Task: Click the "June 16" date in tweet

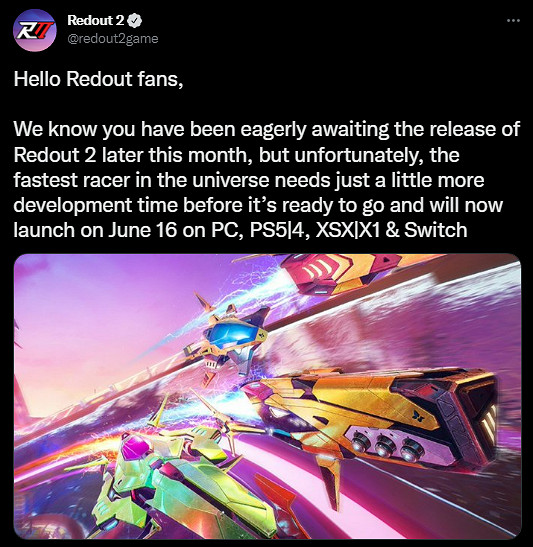Action: click(143, 230)
